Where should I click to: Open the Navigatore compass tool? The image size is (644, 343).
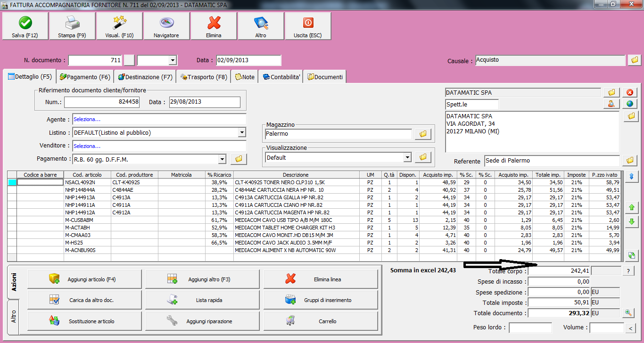[166, 26]
